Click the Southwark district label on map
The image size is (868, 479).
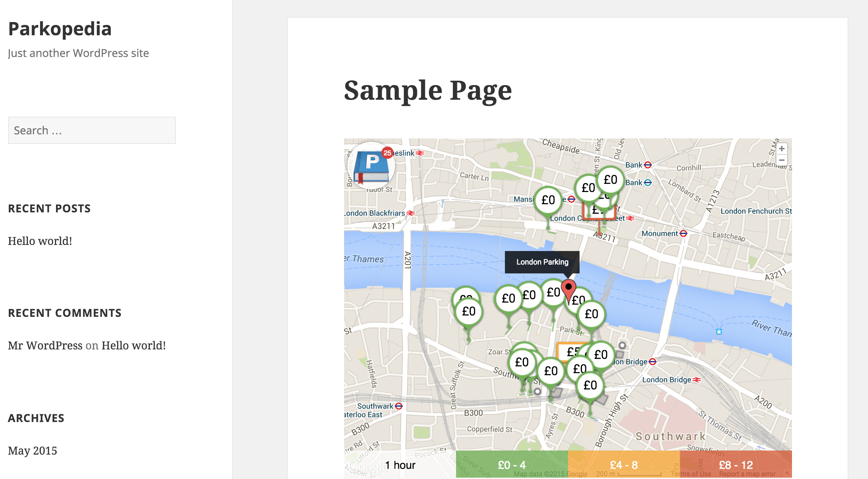point(671,436)
